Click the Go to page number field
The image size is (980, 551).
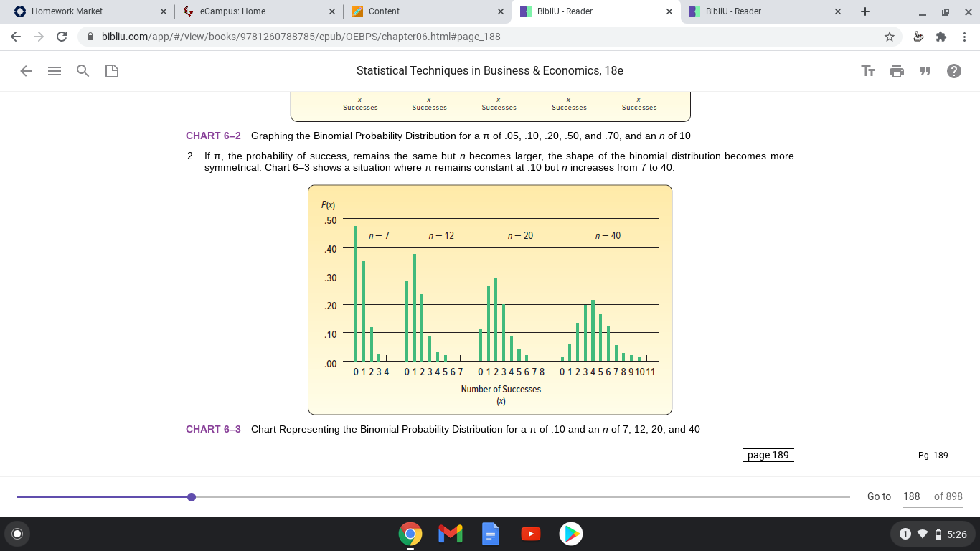(x=912, y=496)
